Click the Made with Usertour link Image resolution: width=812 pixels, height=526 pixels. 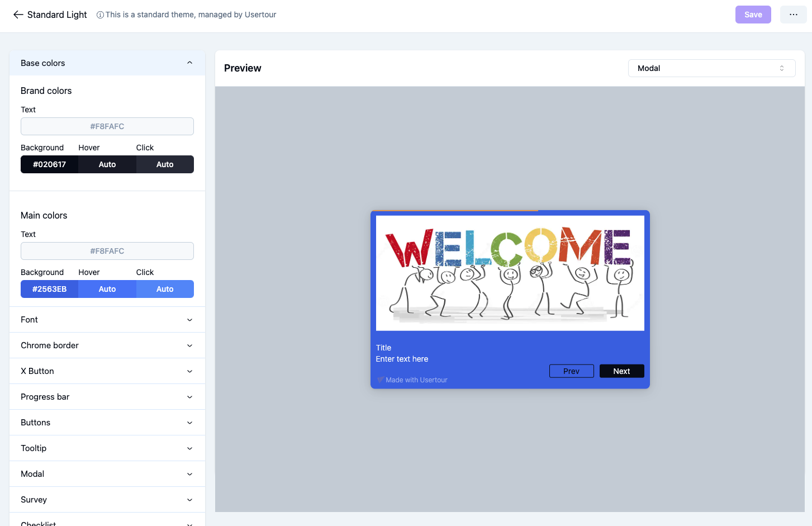pyautogui.click(x=412, y=380)
